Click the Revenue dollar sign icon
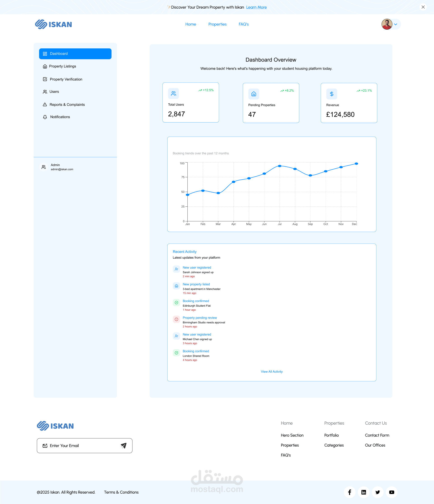The height and width of the screenshot is (504, 434). click(x=332, y=94)
